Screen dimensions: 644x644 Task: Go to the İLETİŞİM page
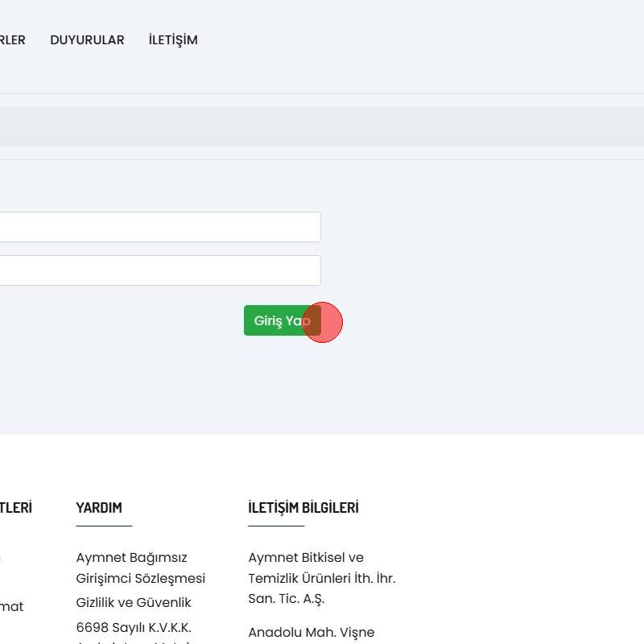coord(173,40)
